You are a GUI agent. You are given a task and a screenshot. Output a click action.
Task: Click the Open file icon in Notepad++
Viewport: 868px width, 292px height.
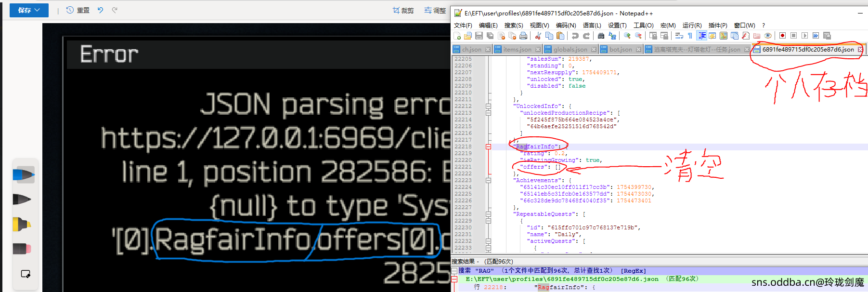point(468,36)
